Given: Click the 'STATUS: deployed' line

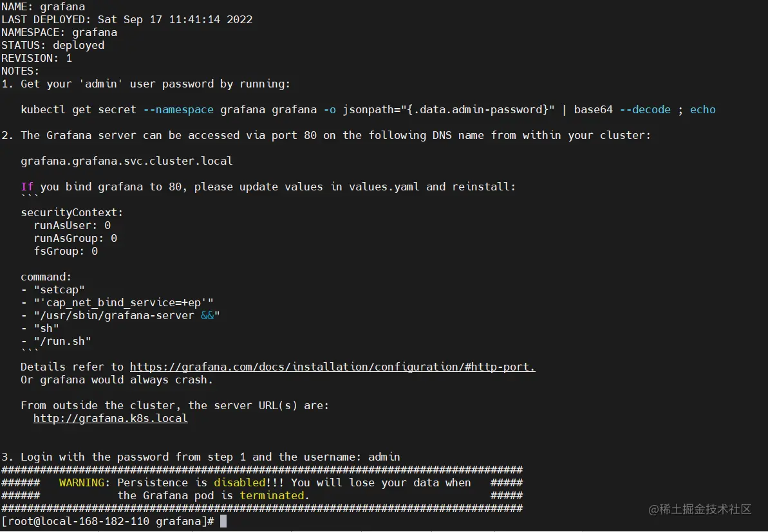Looking at the screenshot, I should pyautogui.click(x=53, y=45).
